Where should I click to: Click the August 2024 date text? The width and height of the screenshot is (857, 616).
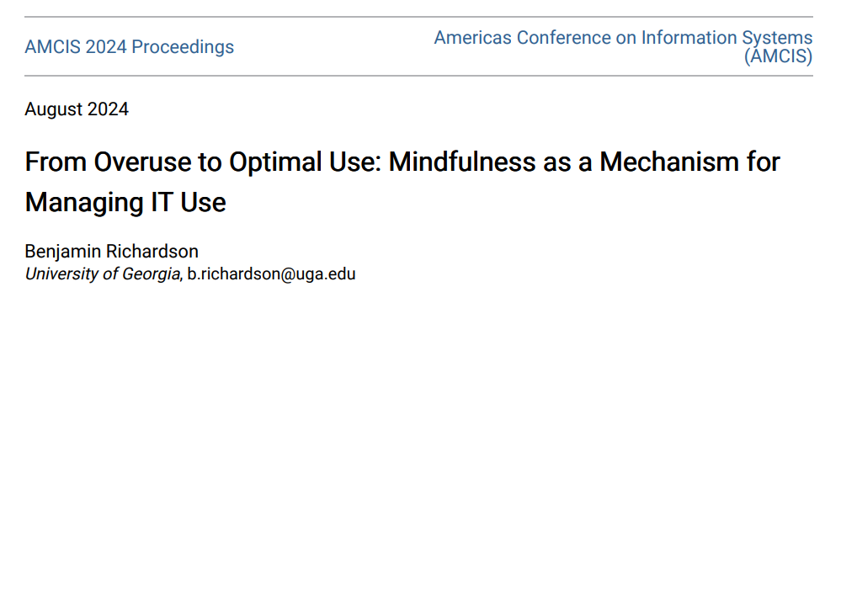coord(77,109)
